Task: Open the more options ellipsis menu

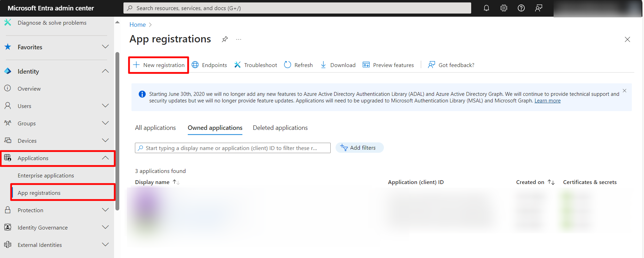Action: tap(239, 39)
